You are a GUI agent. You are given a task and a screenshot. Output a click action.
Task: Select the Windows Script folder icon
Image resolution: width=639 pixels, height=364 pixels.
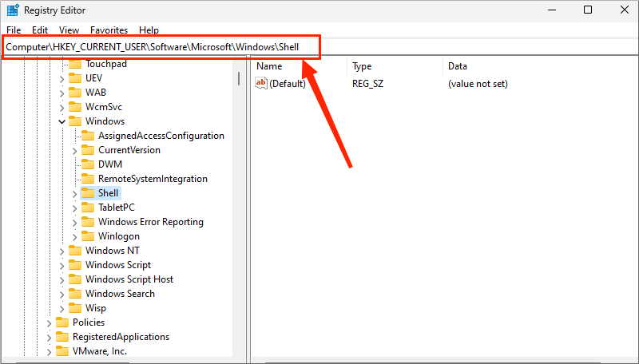click(x=75, y=265)
